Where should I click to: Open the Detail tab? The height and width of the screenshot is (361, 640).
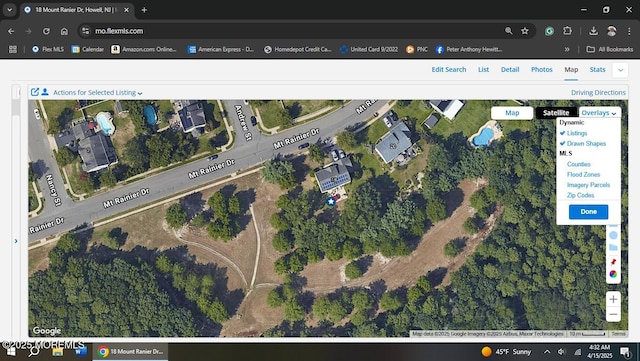[x=510, y=69]
